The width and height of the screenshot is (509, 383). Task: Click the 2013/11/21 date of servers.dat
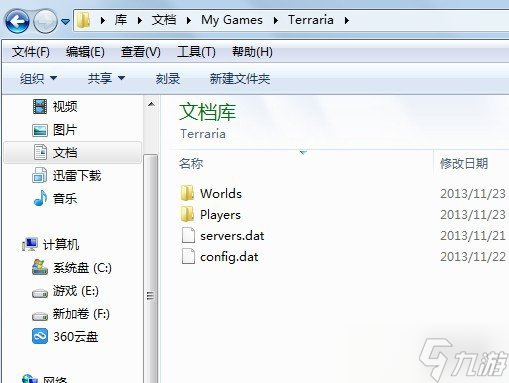(x=473, y=236)
